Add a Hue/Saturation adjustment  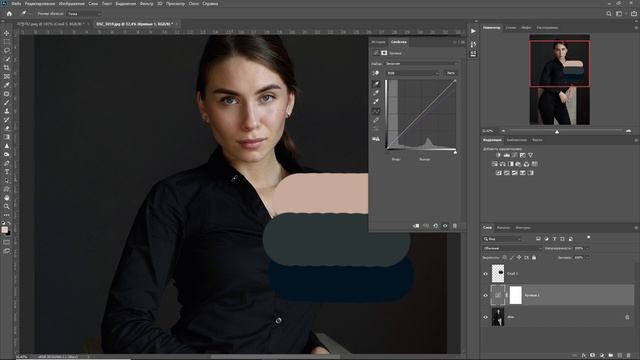[x=495, y=164]
